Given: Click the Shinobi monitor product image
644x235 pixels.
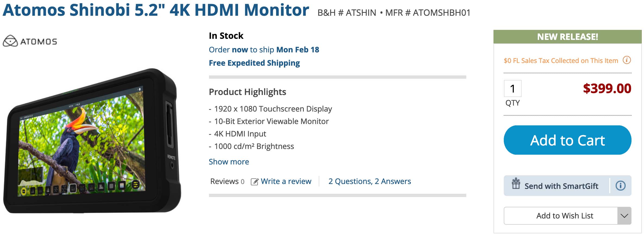Looking at the screenshot, I should (x=92, y=141).
